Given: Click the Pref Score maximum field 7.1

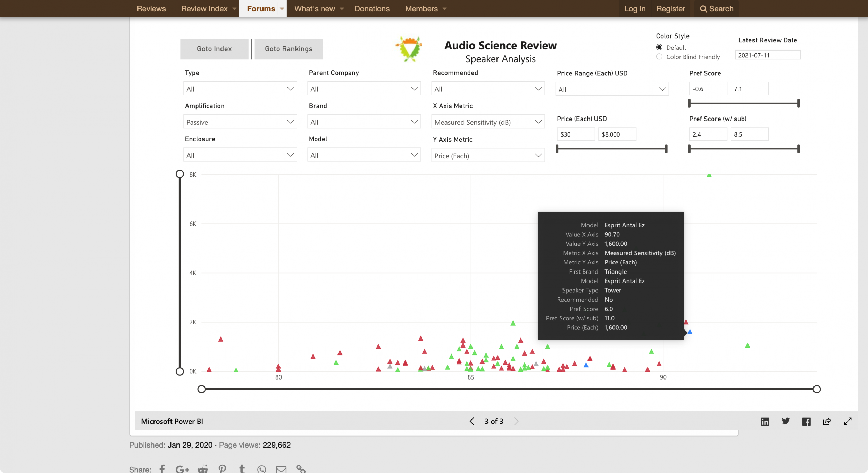Looking at the screenshot, I should click(x=749, y=89).
